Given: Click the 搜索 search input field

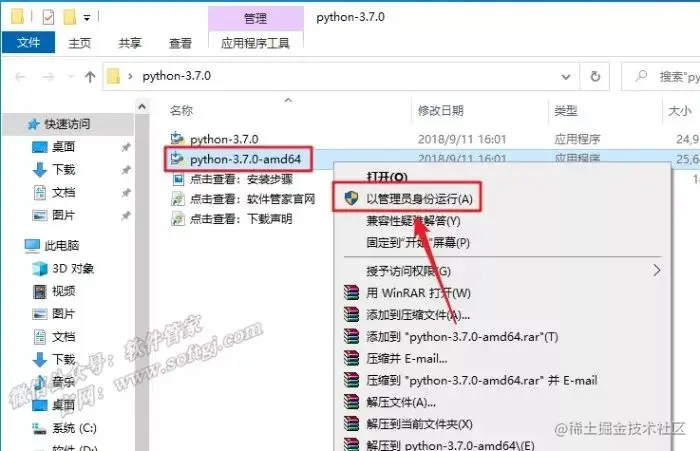Looking at the screenshot, I should coord(661,76).
